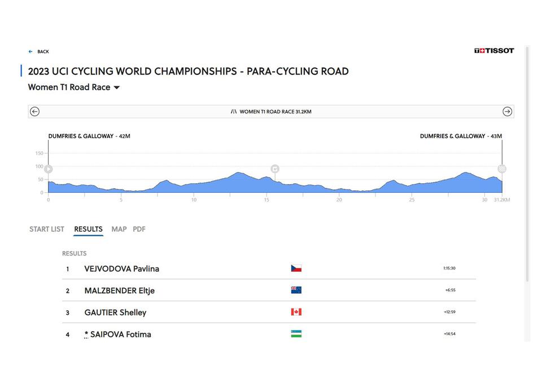Click the back arrow icon

[30, 51]
